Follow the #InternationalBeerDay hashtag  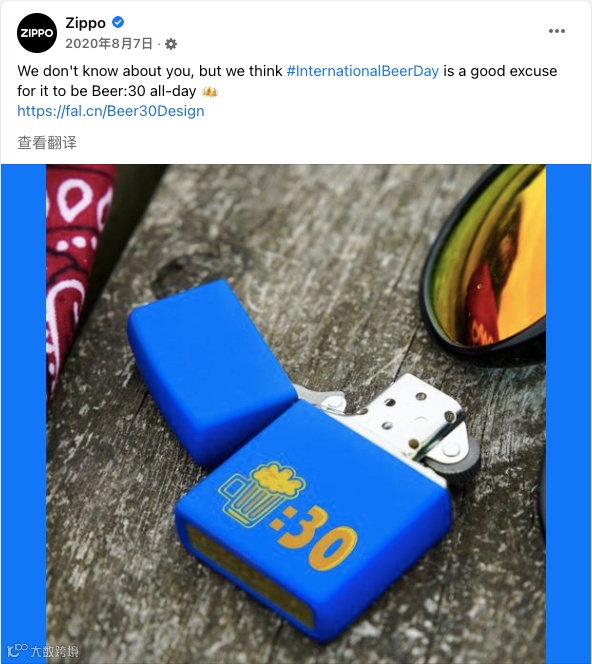pyautogui.click(x=362, y=71)
